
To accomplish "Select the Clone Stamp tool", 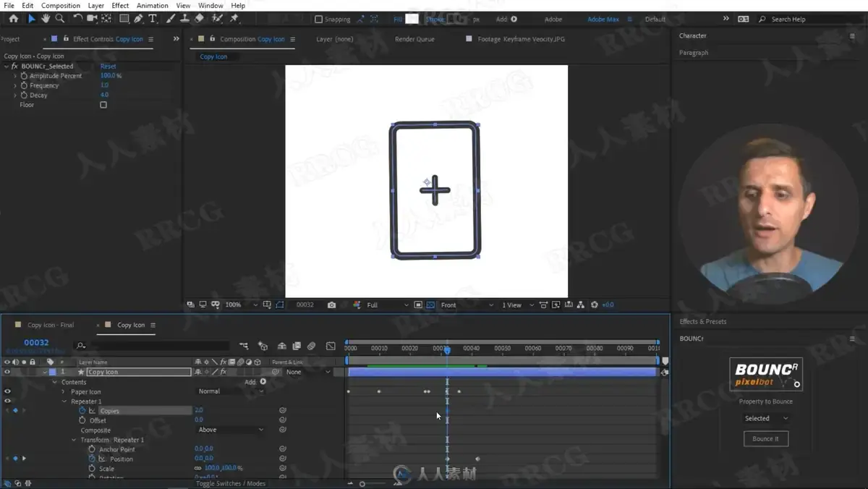I will click(185, 19).
